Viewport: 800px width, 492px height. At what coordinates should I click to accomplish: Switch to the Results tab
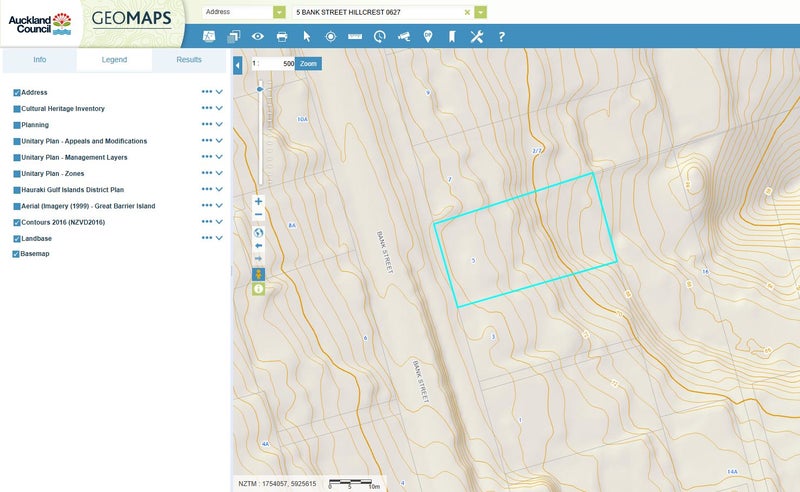click(x=189, y=60)
